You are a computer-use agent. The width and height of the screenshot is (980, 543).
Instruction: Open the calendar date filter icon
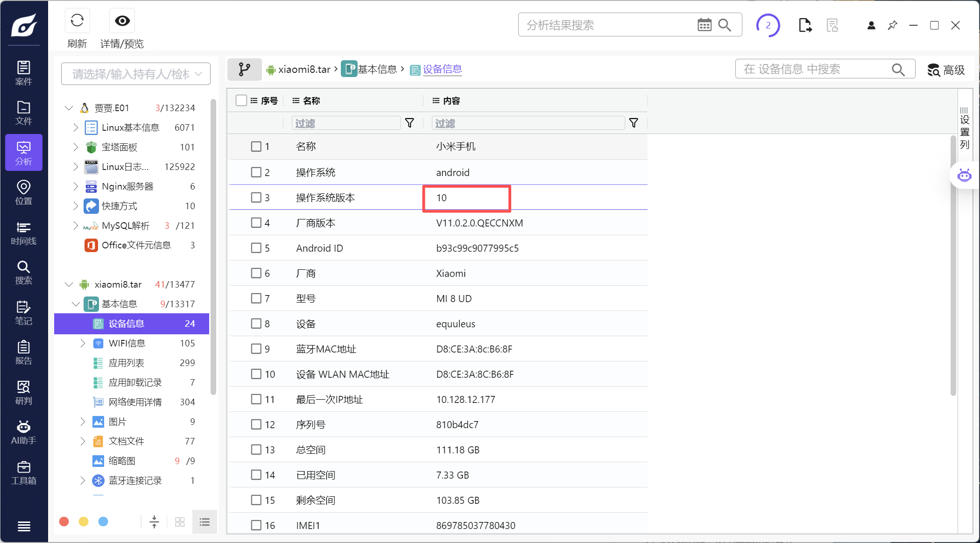coord(704,25)
